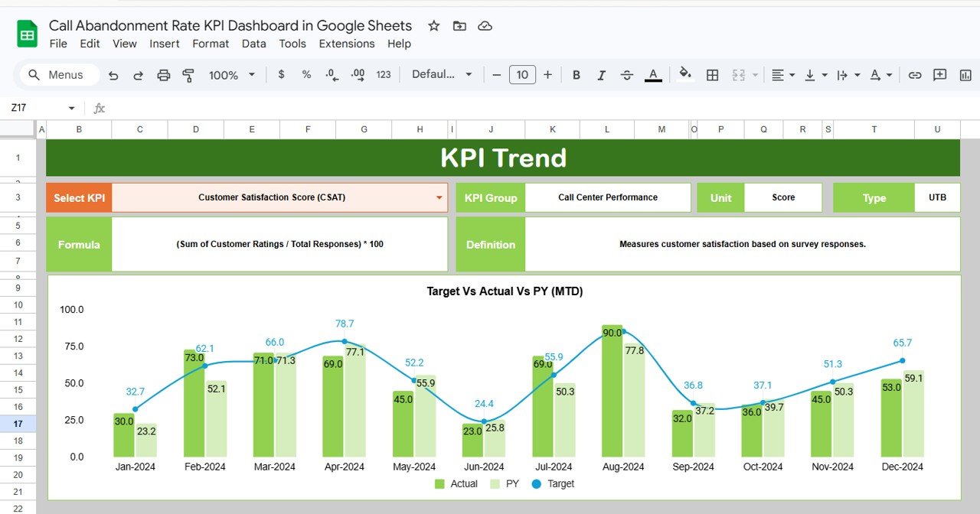
Task: Toggle strikethrough formatting
Action: click(627, 74)
